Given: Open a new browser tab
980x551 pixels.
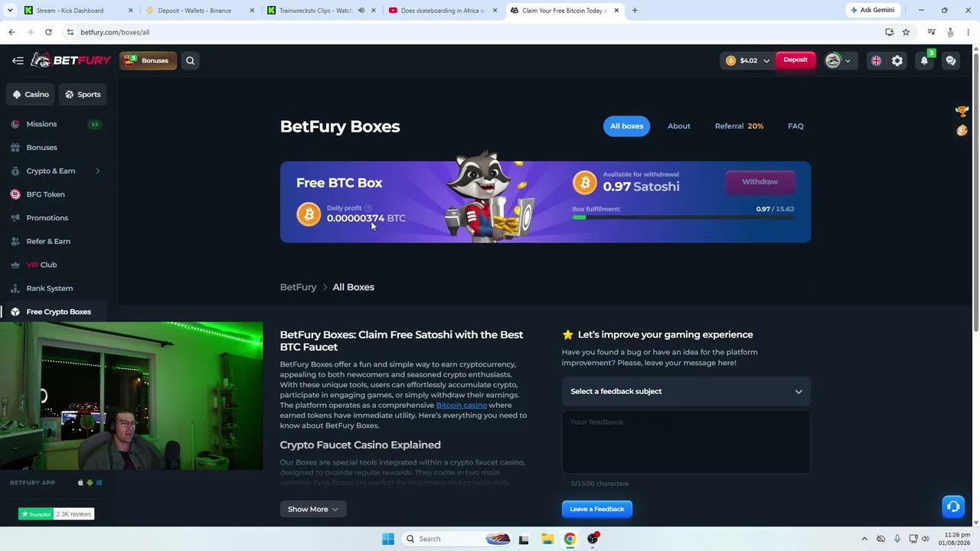Looking at the screenshot, I should pos(635,11).
